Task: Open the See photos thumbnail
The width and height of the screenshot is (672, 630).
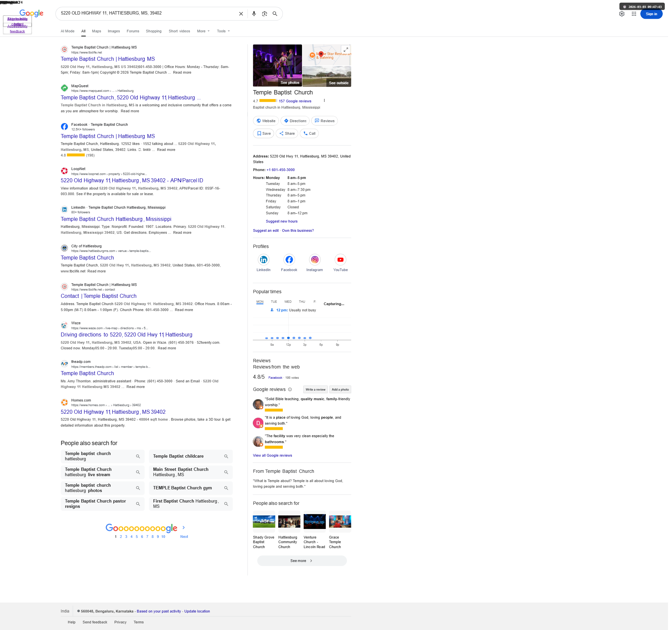Action: 279,66
